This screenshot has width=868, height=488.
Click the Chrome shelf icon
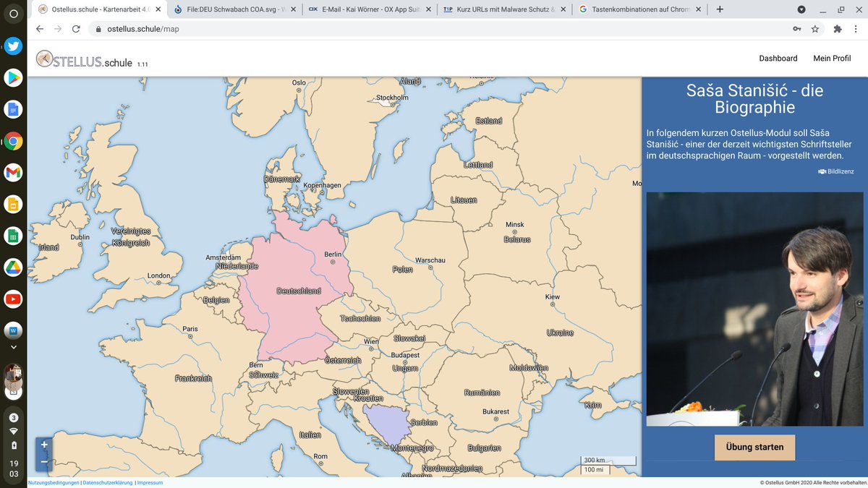(x=13, y=141)
